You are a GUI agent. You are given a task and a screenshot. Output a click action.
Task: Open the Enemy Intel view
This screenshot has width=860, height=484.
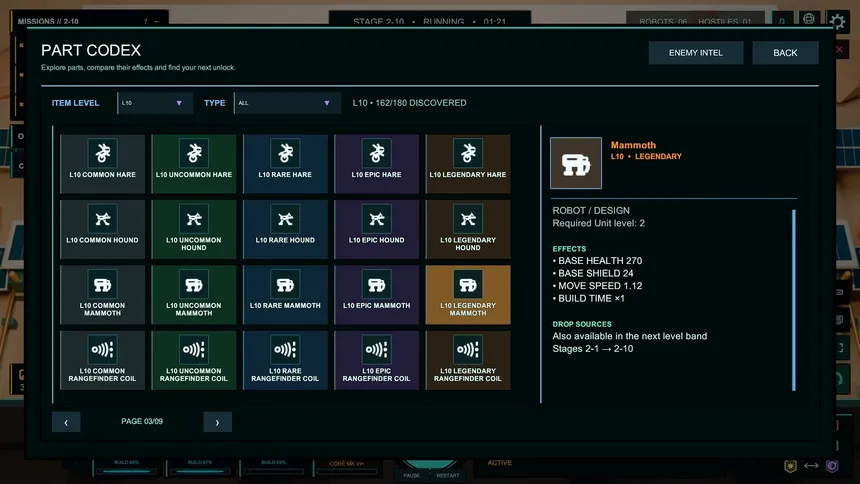[x=695, y=53]
